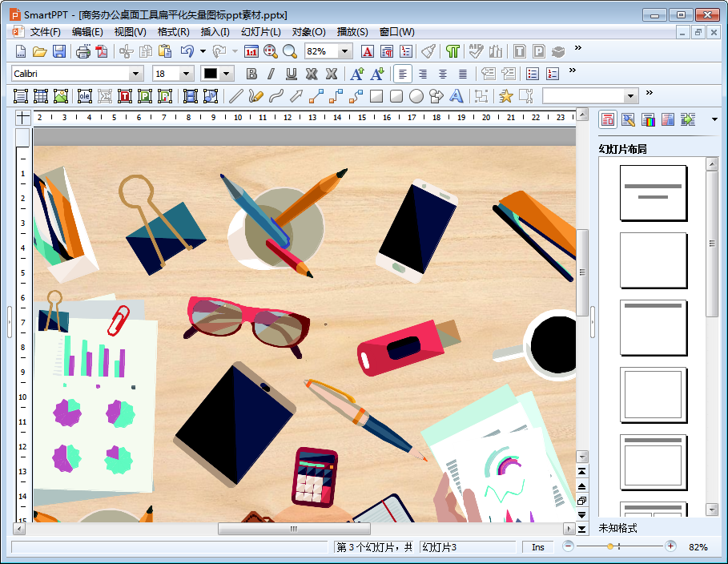Image resolution: width=728 pixels, height=564 pixels.
Task: Toggle Bold formatting
Action: (x=251, y=74)
